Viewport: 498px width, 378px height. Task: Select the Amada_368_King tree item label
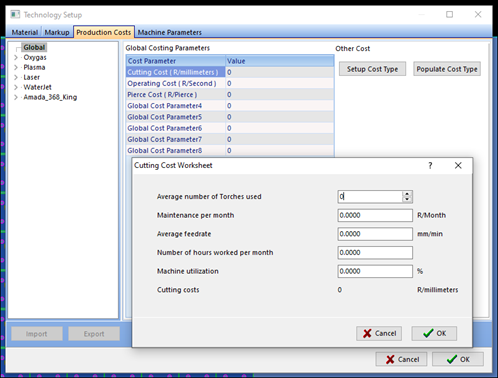[x=50, y=97]
